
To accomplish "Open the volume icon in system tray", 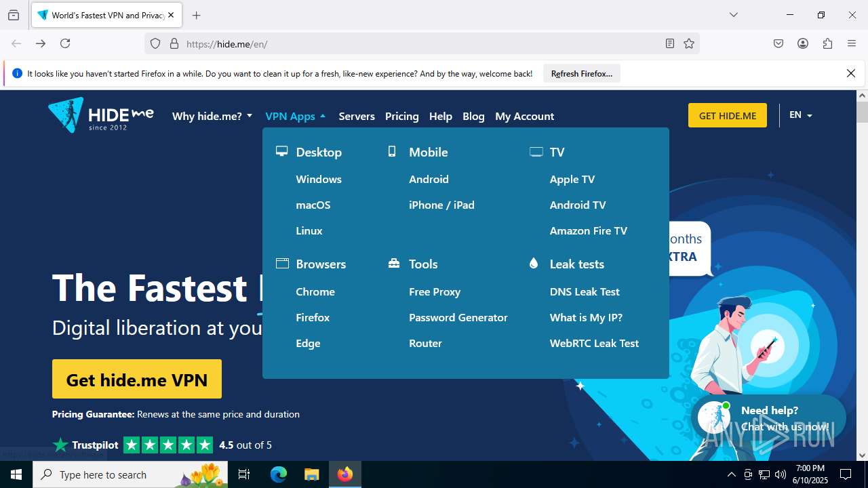I will coord(781,474).
